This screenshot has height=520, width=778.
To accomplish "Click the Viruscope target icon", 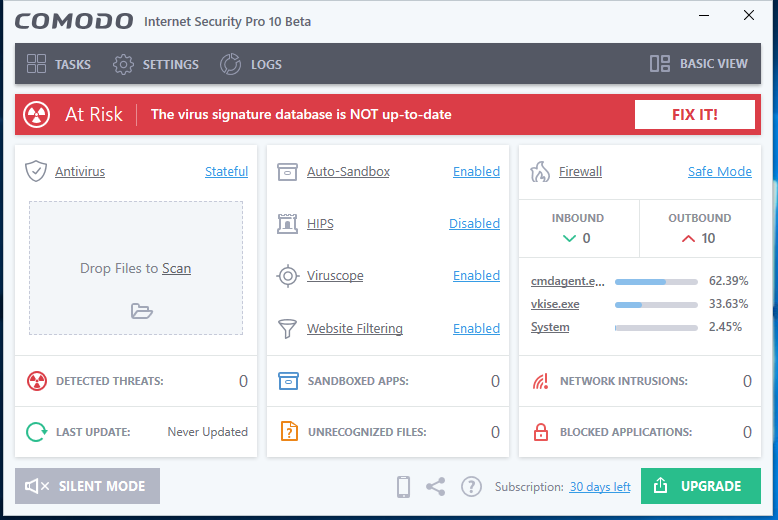I will [288, 276].
